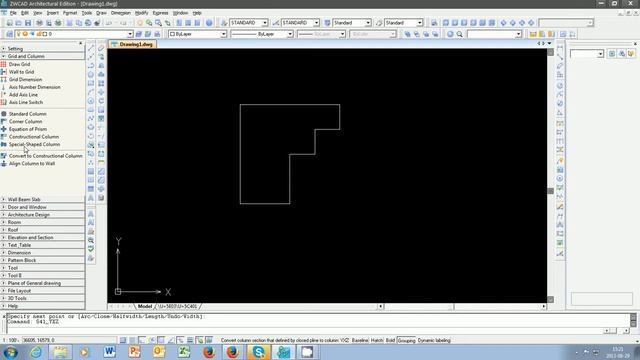640x360 pixels.
Task: Open the Express menu
Action: (x=160, y=13)
